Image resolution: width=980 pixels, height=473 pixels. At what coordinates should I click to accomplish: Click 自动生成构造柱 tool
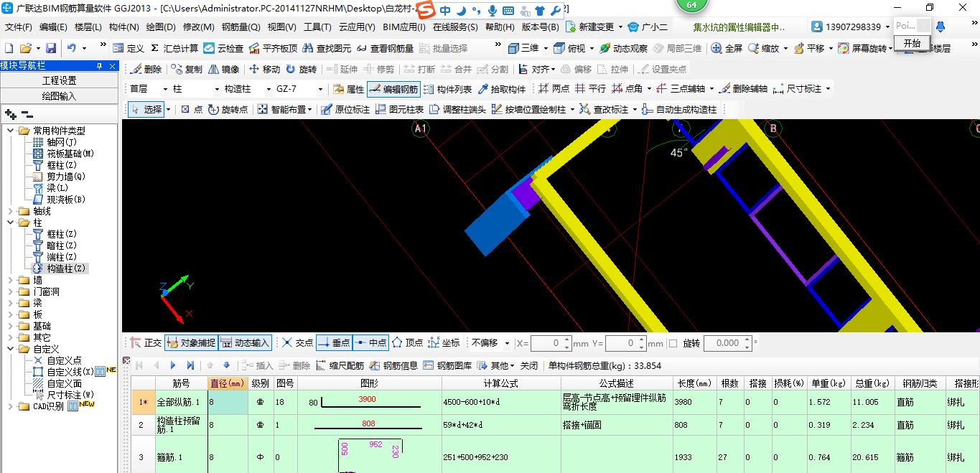pyautogui.click(x=679, y=109)
